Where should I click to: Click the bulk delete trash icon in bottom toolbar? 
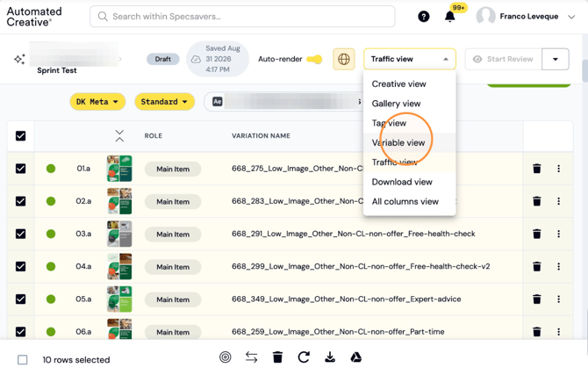(x=277, y=357)
